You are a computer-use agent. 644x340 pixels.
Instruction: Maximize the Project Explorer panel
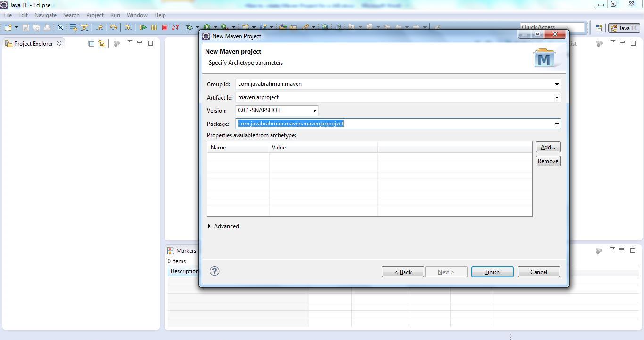pyautogui.click(x=150, y=43)
